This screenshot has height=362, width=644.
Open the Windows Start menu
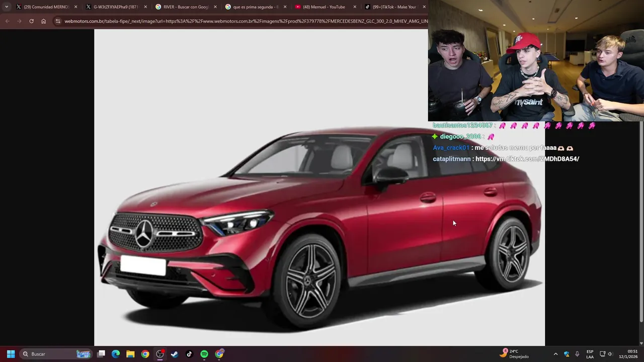tap(11, 354)
